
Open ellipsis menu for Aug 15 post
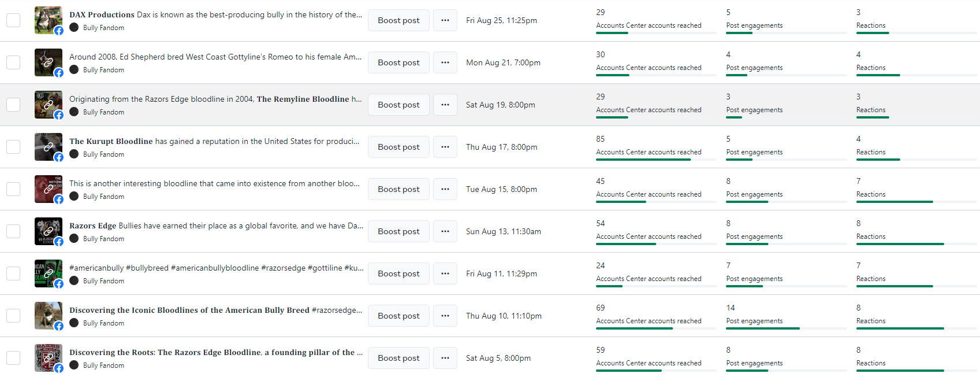pos(445,189)
